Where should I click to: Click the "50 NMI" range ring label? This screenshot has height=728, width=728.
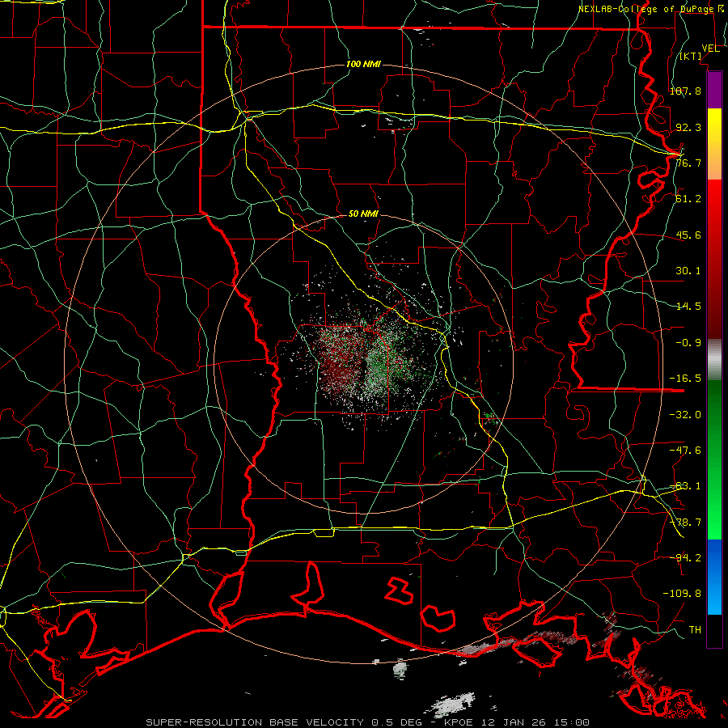click(363, 214)
